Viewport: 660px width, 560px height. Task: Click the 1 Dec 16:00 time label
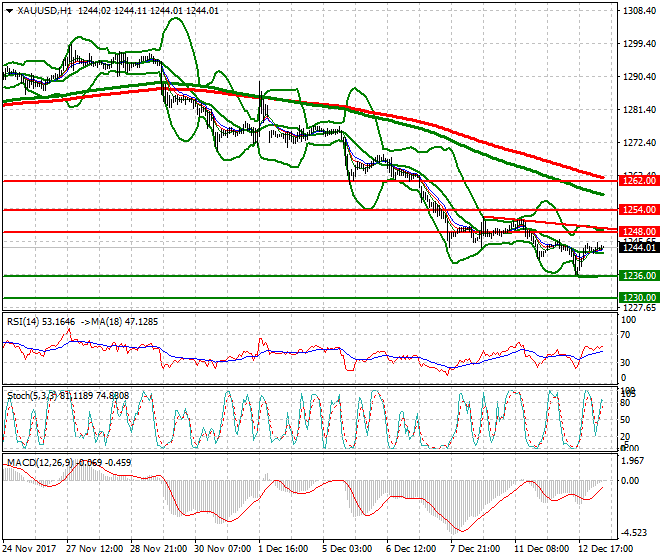click(284, 549)
